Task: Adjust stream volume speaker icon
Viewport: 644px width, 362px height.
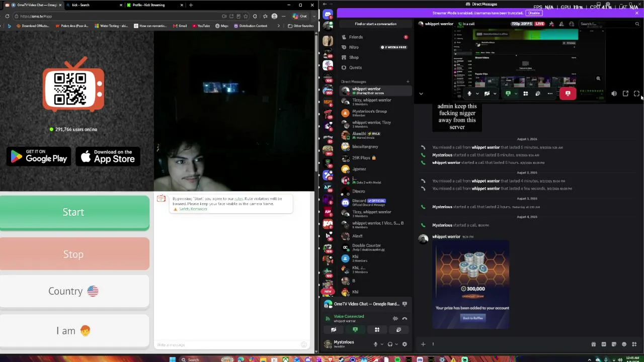Action: 614,94
